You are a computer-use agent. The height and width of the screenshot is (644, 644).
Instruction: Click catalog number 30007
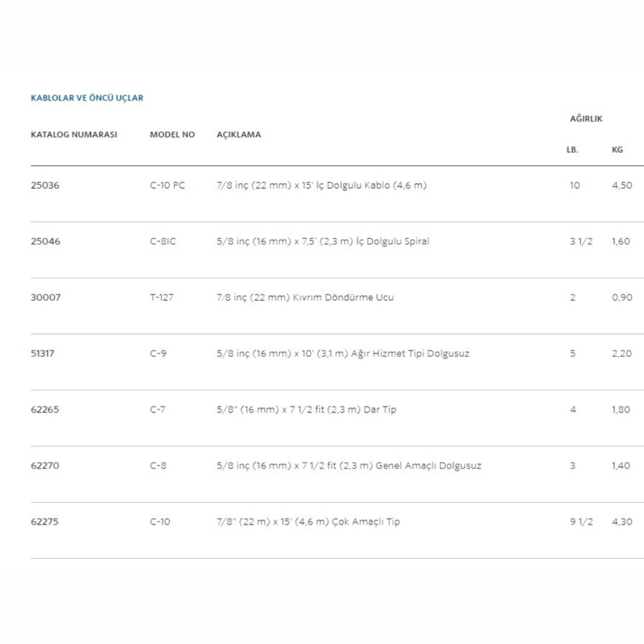[x=46, y=297]
